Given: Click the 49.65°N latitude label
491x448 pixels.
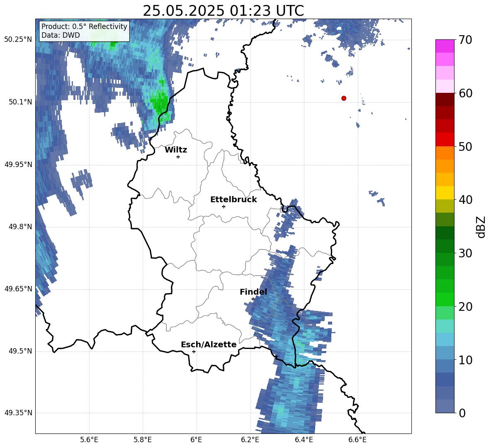Looking at the screenshot, I should (x=18, y=288).
